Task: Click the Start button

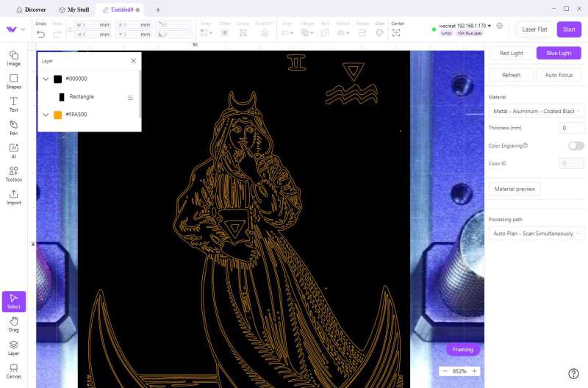Action: click(x=569, y=29)
